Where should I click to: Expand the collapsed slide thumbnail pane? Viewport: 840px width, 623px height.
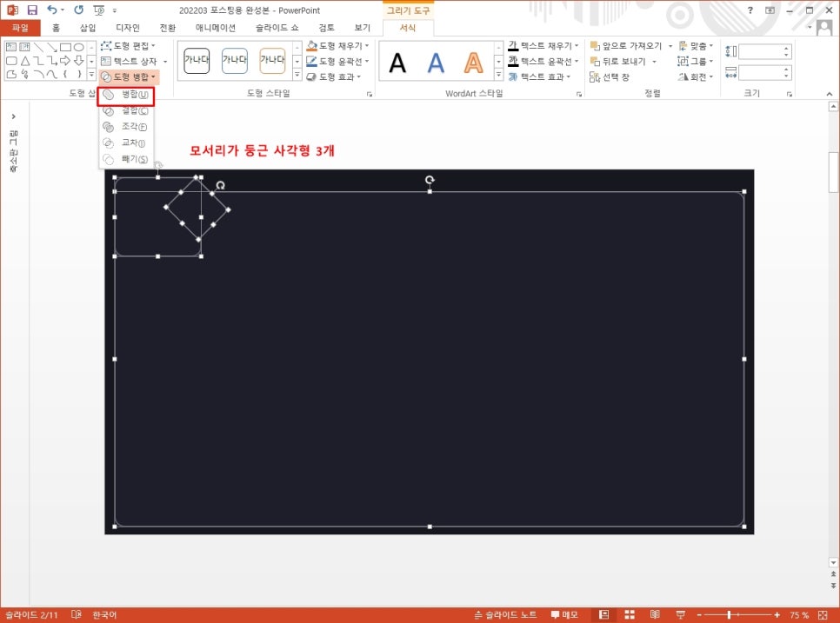(13, 116)
